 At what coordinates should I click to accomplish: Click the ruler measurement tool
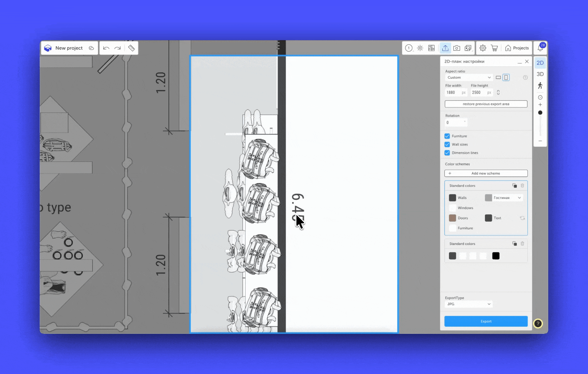click(x=131, y=48)
